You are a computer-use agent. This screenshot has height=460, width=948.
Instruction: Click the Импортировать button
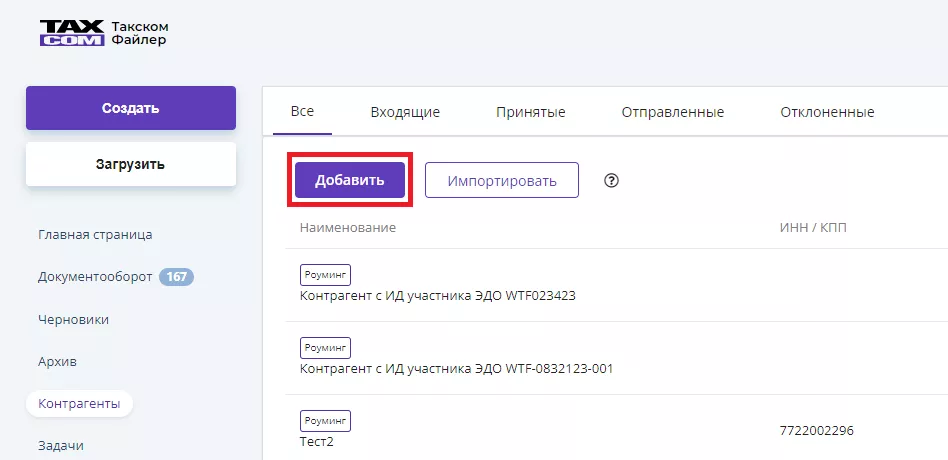tap(501, 181)
